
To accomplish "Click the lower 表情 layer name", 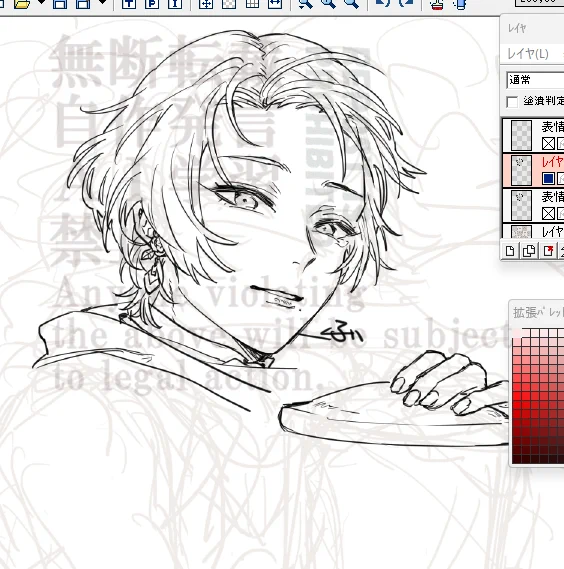I will (x=552, y=197).
